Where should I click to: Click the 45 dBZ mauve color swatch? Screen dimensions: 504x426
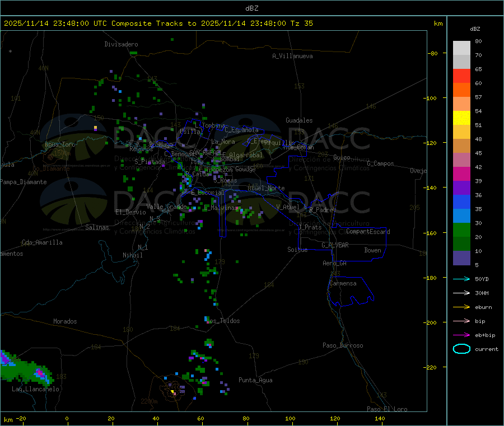461,160
